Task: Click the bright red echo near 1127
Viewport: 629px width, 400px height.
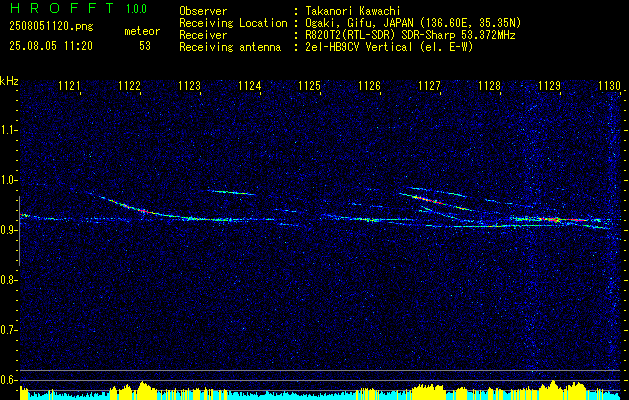Action: click(428, 199)
